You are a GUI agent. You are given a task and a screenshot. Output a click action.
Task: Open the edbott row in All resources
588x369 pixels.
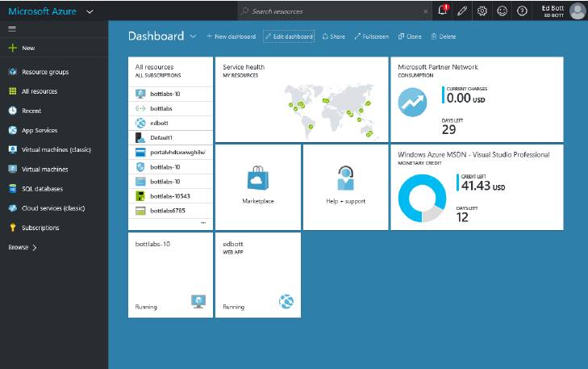click(171, 123)
